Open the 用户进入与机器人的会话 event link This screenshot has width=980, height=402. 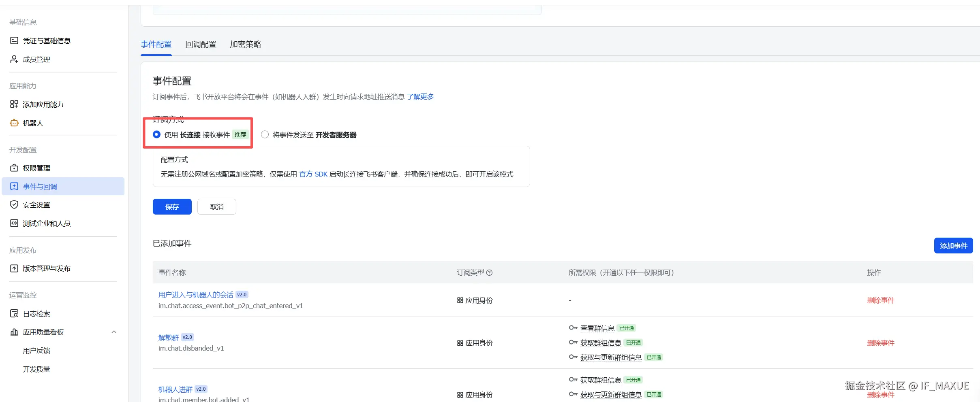coord(196,295)
